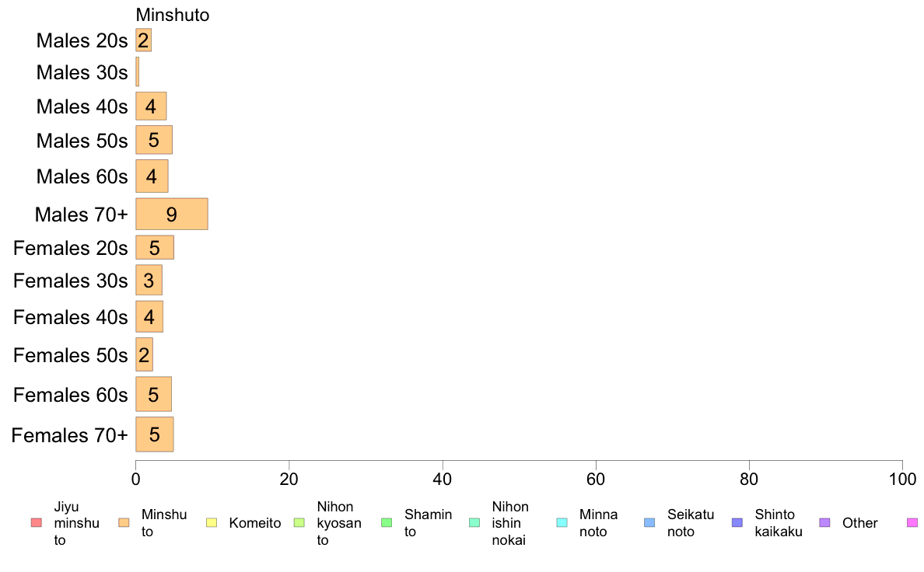Toggle the Nihon ishin nokai legend swatch
Image resolution: width=924 pixels, height=572 pixels.
474,522
